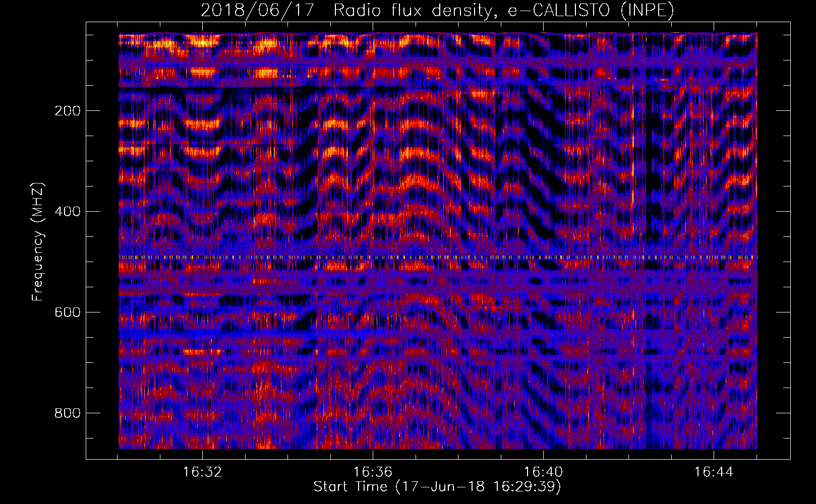This screenshot has width=816, height=504.
Task: Click the 16:40 time axis label
Action: point(543,472)
